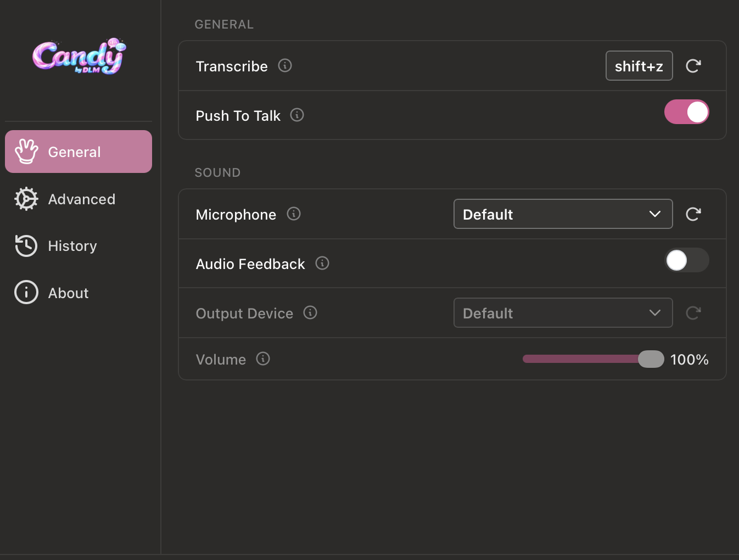This screenshot has height=560, width=739.
Task: Click the Output Device label
Action: click(x=244, y=313)
